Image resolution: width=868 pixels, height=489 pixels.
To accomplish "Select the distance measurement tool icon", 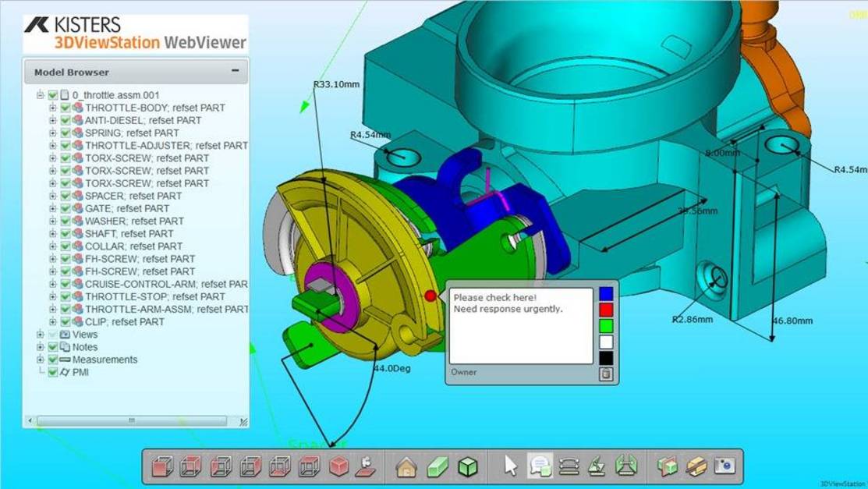I will (569, 466).
